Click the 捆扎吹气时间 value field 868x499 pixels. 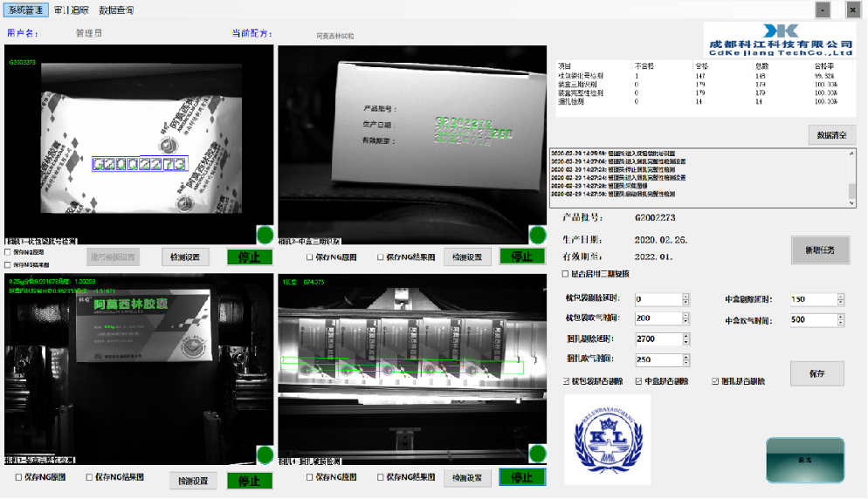658,359
